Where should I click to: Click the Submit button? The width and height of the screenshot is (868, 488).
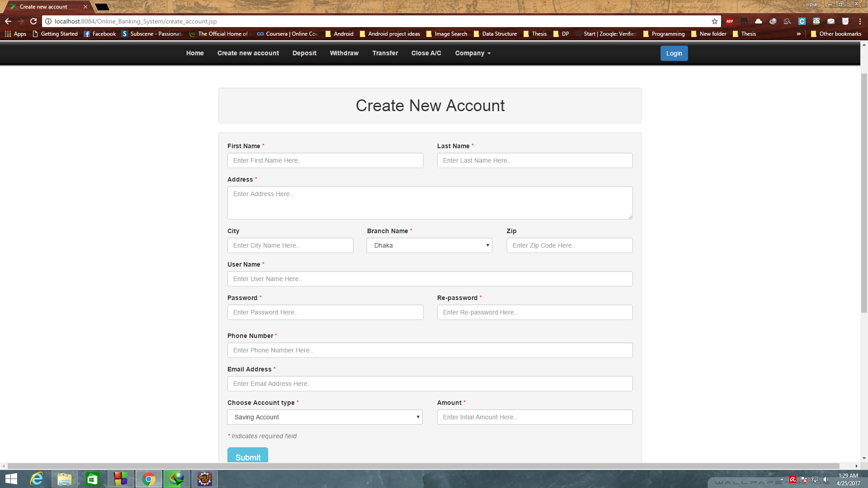coord(248,457)
